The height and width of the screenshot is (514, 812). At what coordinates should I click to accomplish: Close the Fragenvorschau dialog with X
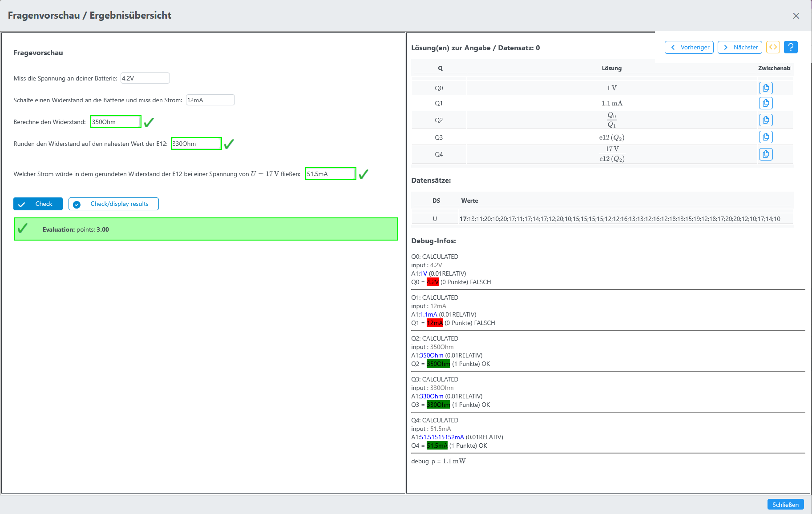click(x=796, y=16)
